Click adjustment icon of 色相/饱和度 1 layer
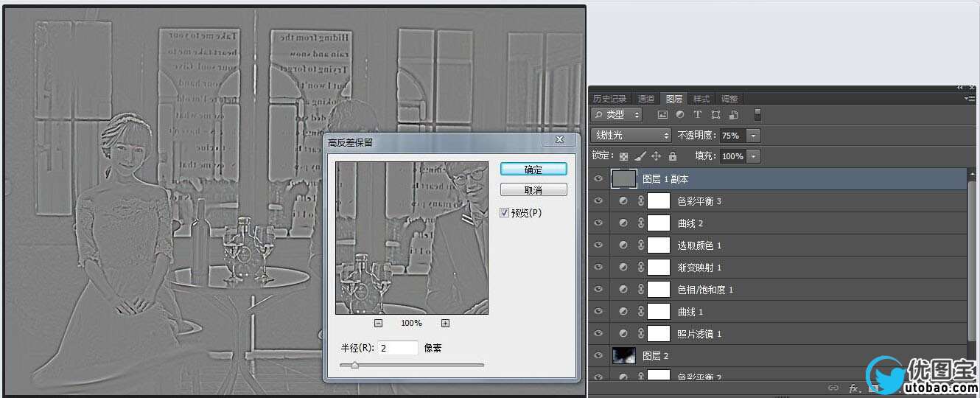This screenshot has width=980, height=398. (x=624, y=290)
